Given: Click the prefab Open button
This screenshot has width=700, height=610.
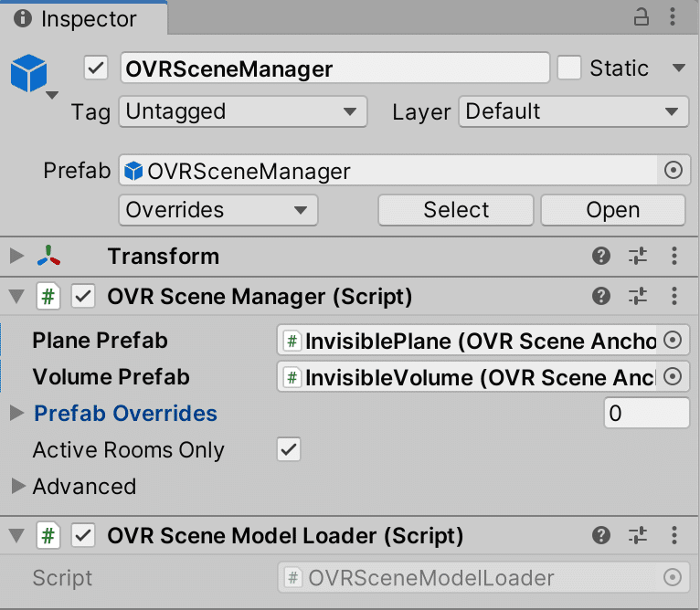Looking at the screenshot, I should (612, 210).
